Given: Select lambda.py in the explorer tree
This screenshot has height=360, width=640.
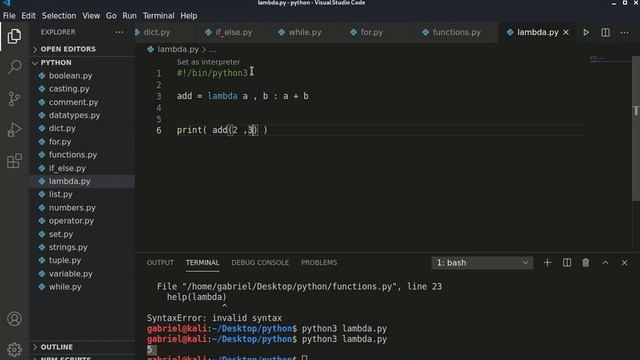Looking at the screenshot, I should pyautogui.click(x=82, y=181).
